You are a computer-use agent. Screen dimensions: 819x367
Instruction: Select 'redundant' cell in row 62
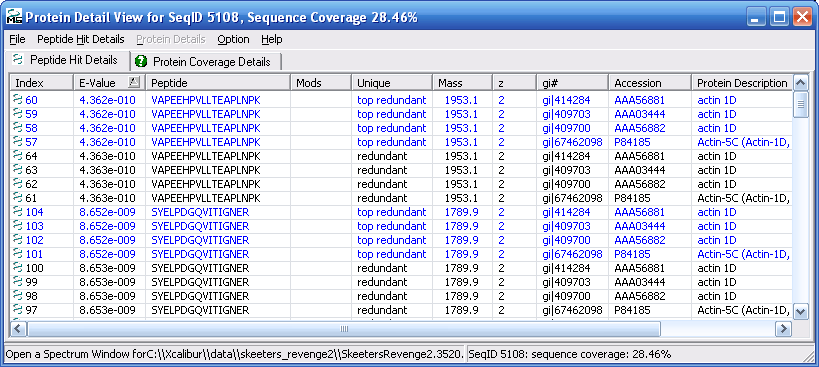tap(382, 184)
